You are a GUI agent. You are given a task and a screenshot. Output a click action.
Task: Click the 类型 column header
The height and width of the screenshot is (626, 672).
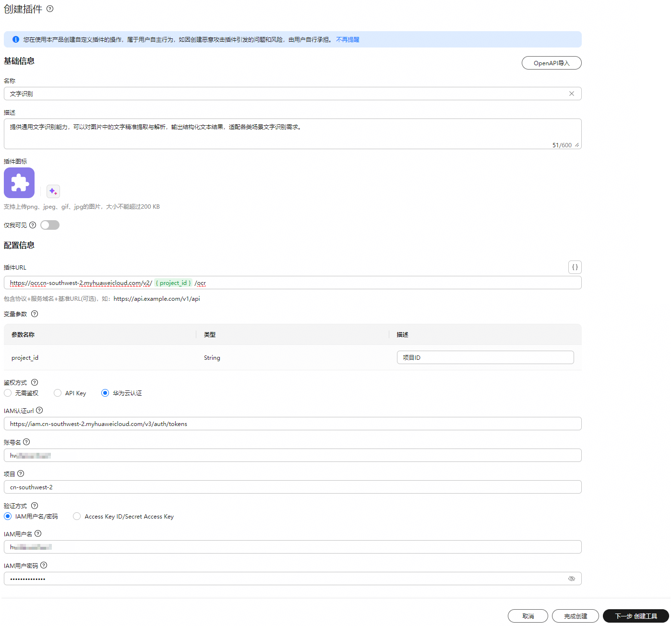point(210,335)
